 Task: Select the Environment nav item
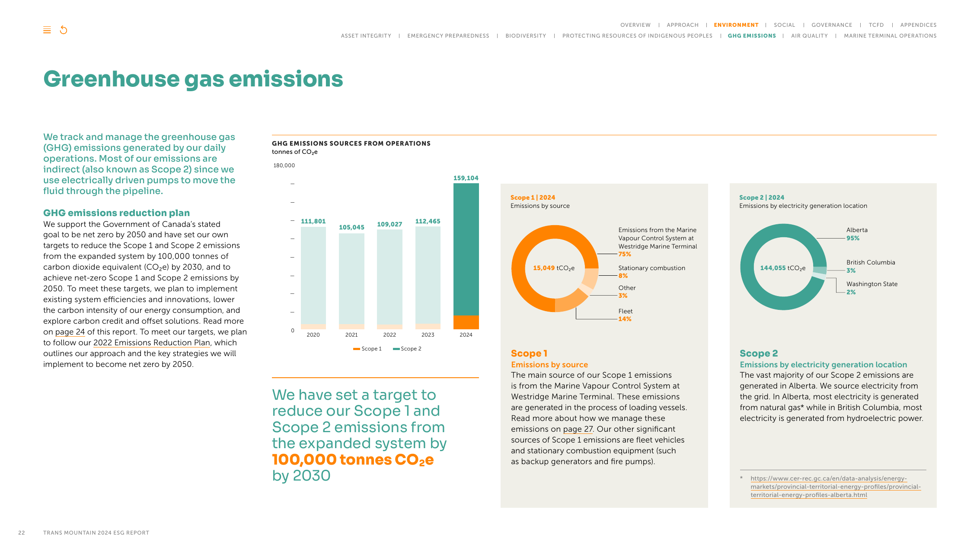tap(736, 25)
